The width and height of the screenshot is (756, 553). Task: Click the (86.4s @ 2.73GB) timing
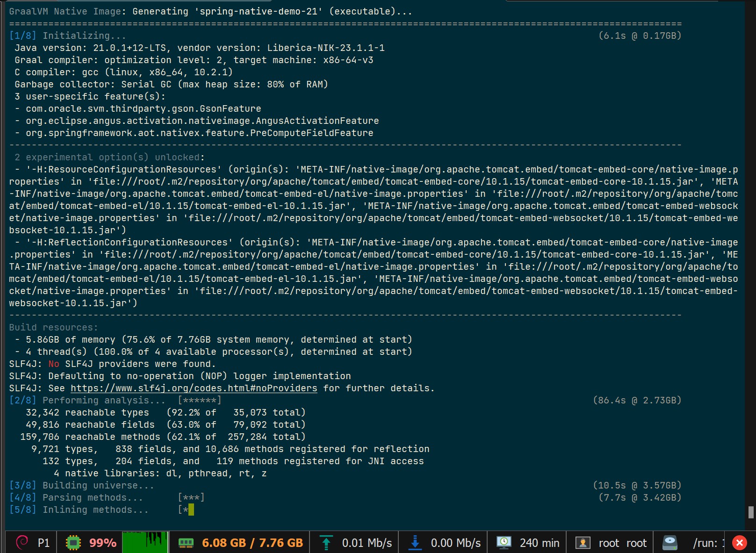tap(637, 400)
